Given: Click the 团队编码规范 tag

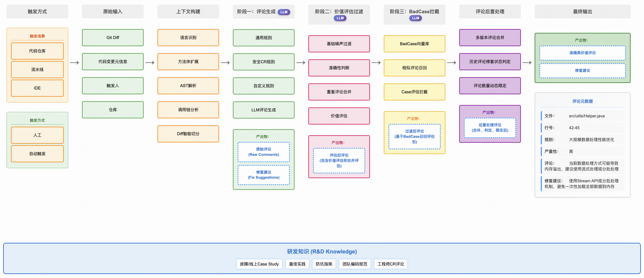Looking at the screenshot, I should [x=355, y=264].
